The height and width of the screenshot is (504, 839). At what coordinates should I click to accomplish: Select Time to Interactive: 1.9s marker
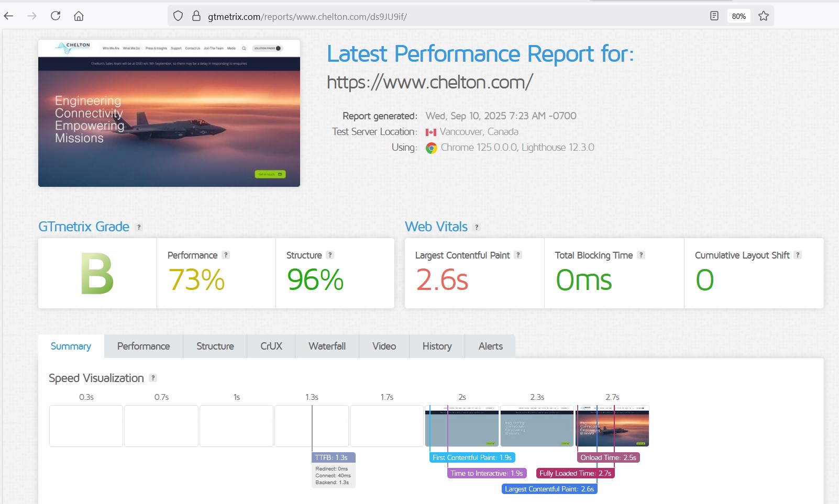coord(487,473)
